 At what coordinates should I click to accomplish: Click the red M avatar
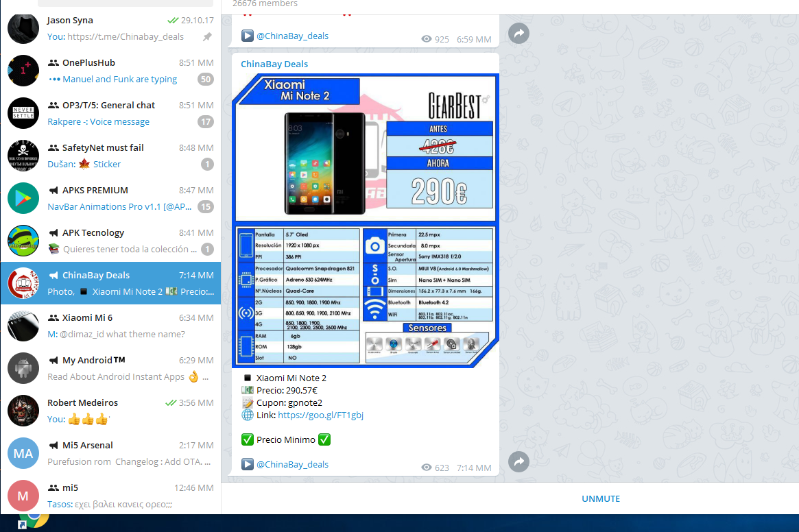tap(23, 495)
